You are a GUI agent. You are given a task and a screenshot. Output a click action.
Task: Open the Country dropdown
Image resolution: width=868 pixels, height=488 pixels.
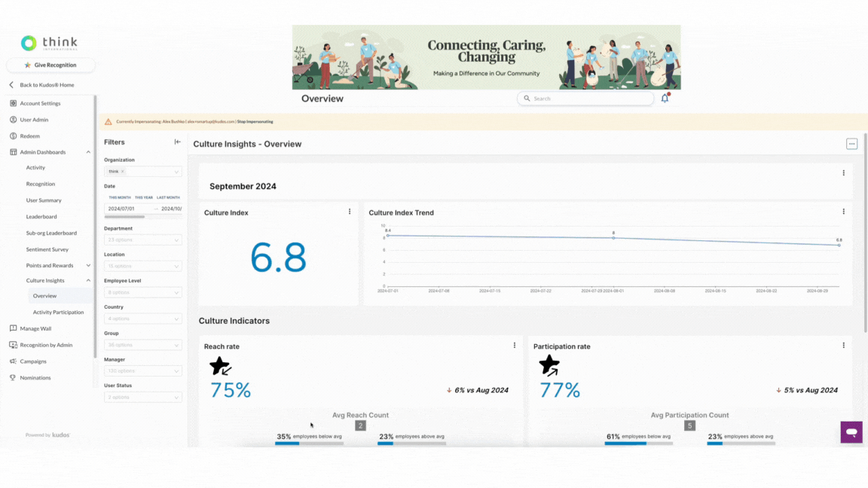(143, 319)
